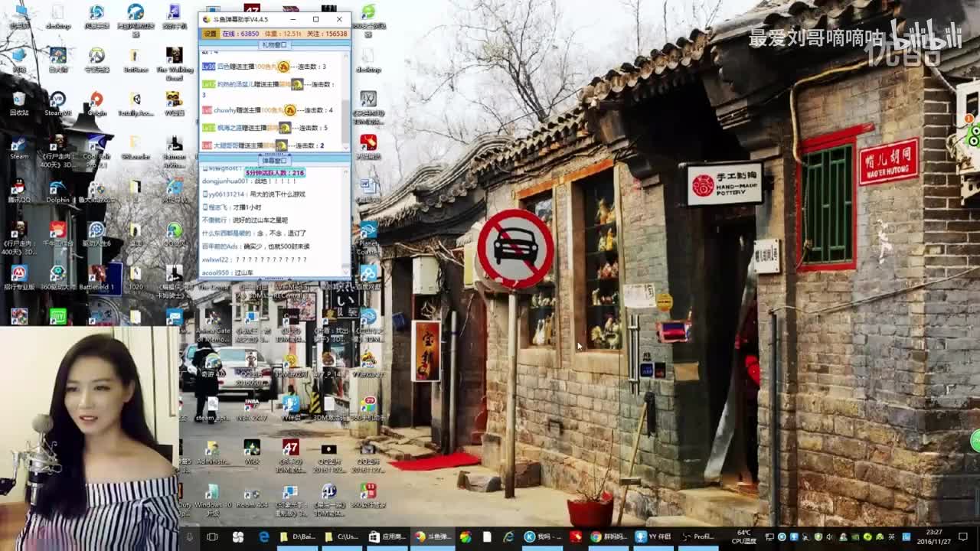Click the CPU温度 64°C taskbar readout

(x=743, y=537)
